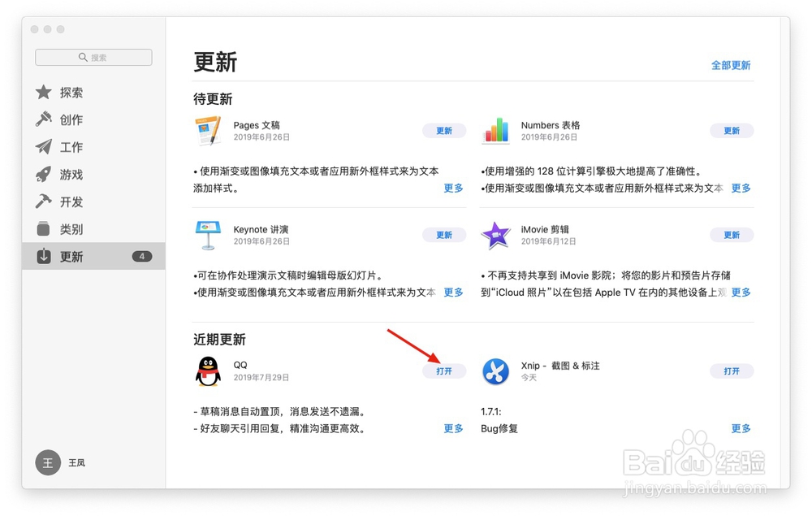Expand 更多 for Xnip release notes
Screen dimensions: 812x516
coord(741,428)
